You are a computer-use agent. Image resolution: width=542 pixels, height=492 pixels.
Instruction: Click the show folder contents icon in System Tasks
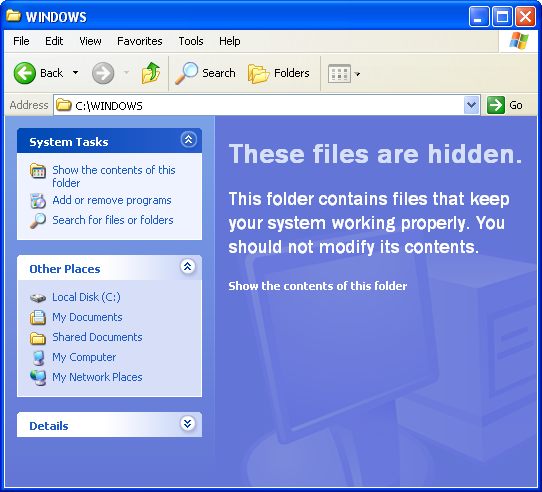tap(38, 171)
